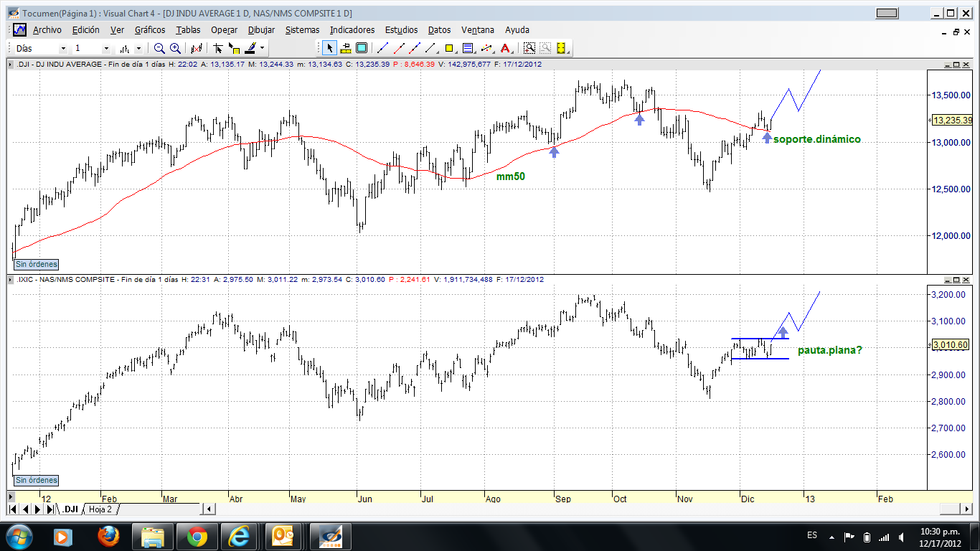Choose the yellow rectangle drawing tool
The image size is (980, 551).
click(450, 48)
